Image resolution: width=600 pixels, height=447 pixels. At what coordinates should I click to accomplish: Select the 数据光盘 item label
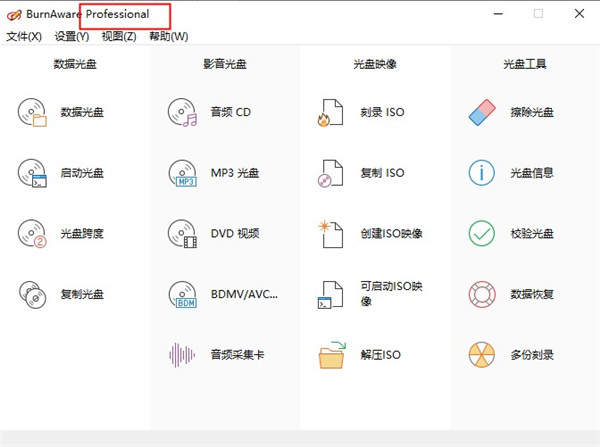pyautogui.click(x=82, y=112)
